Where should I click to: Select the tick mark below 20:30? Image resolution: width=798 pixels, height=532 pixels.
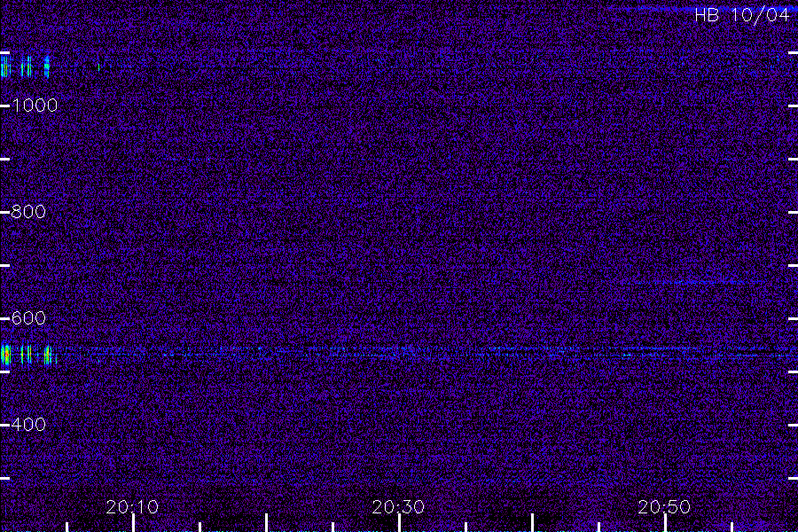pos(399,523)
